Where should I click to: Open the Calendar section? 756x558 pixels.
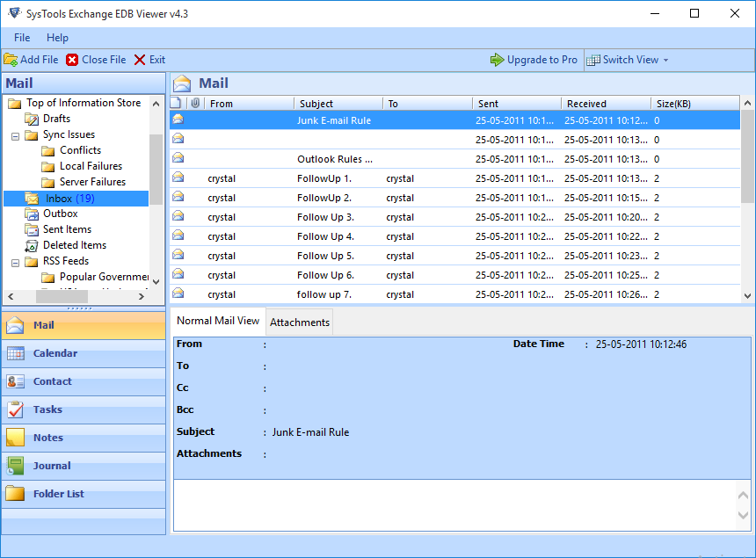click(84, 353)
